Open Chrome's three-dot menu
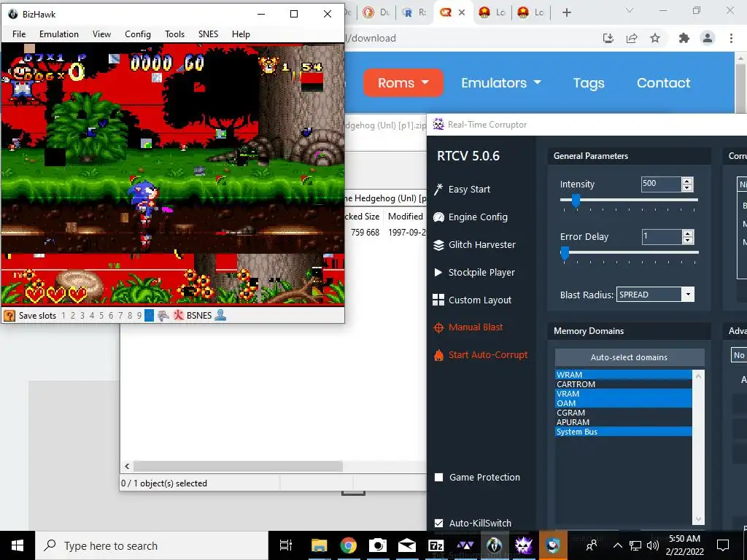The width and height of the screenshot is (747, 560). 731,38
